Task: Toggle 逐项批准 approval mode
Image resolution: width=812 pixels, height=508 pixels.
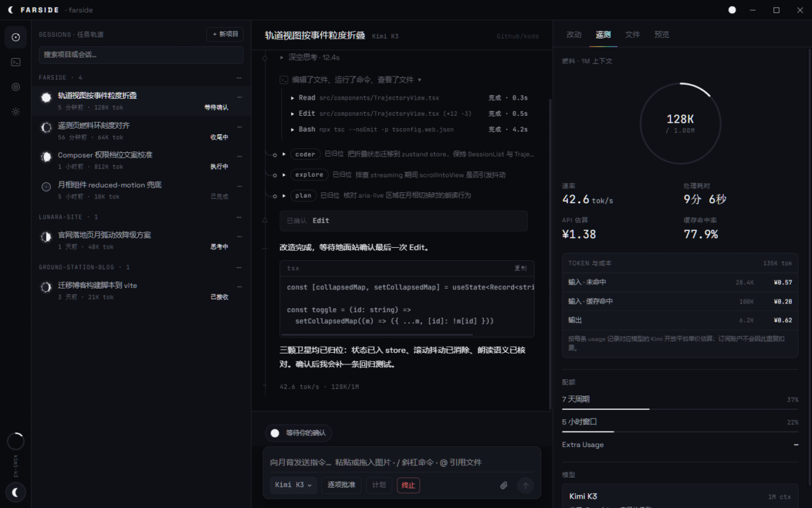Action: [x=342, y=485]
